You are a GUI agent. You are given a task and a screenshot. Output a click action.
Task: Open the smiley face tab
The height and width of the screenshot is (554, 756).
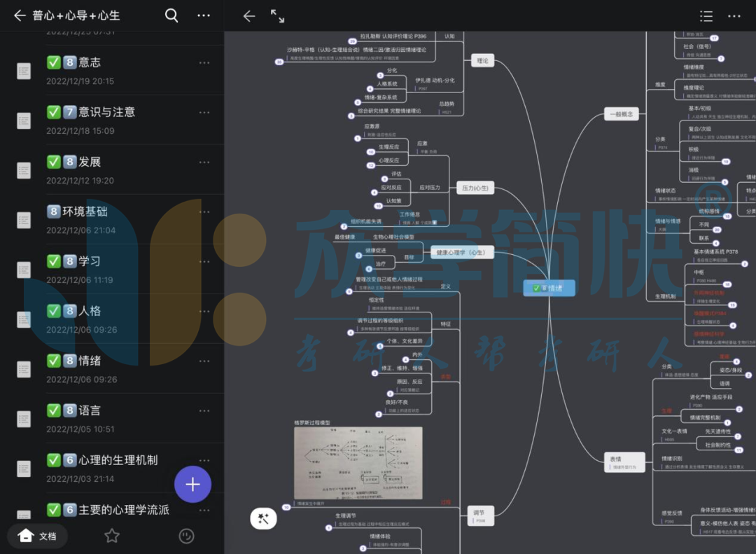point(186,536)
